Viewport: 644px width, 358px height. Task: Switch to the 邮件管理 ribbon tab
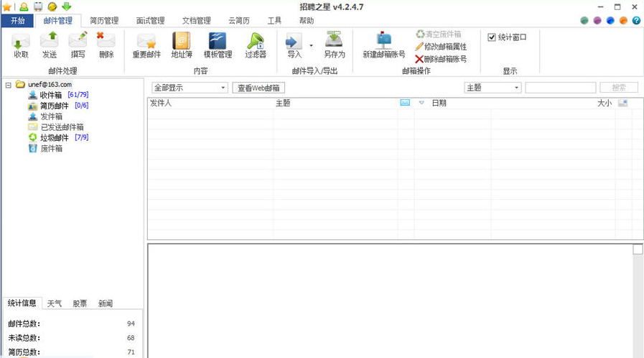58,21
